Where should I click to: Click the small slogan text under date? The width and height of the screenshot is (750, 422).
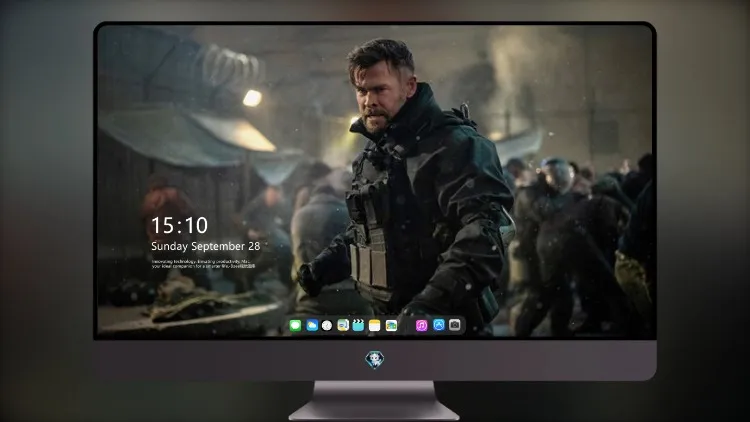tap(203, 264)
